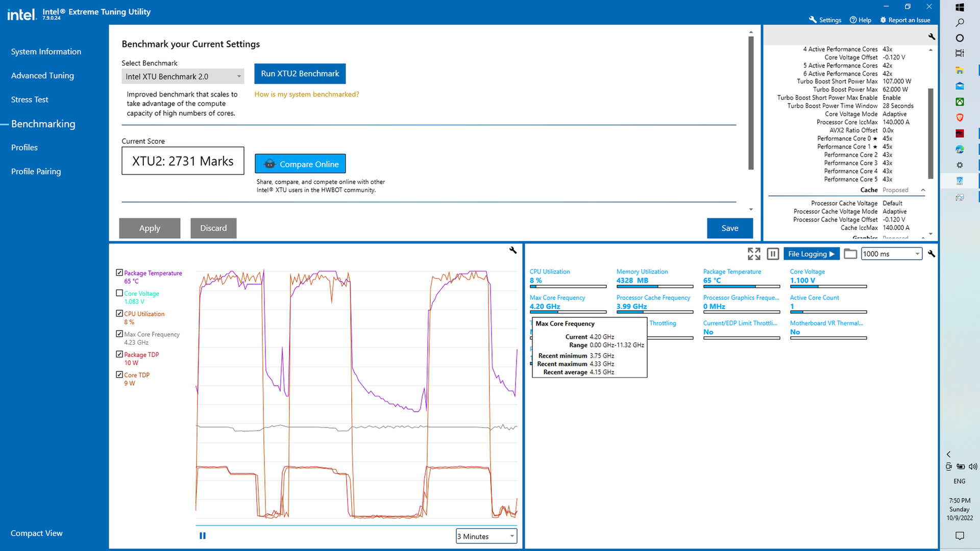Screen dimensions: 980x551
Task: Open the monitor panel wrench settings
Action: pyautogui.click(x=932, y=254)
